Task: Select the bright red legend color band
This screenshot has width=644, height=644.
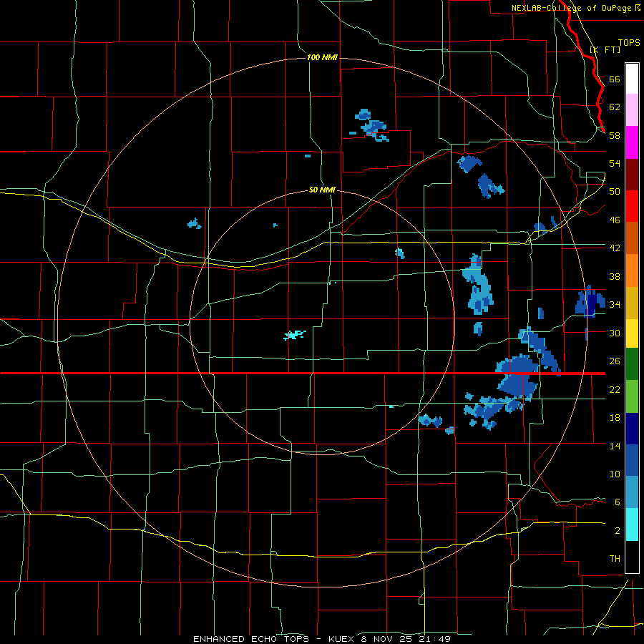Action: coord(632,206)
